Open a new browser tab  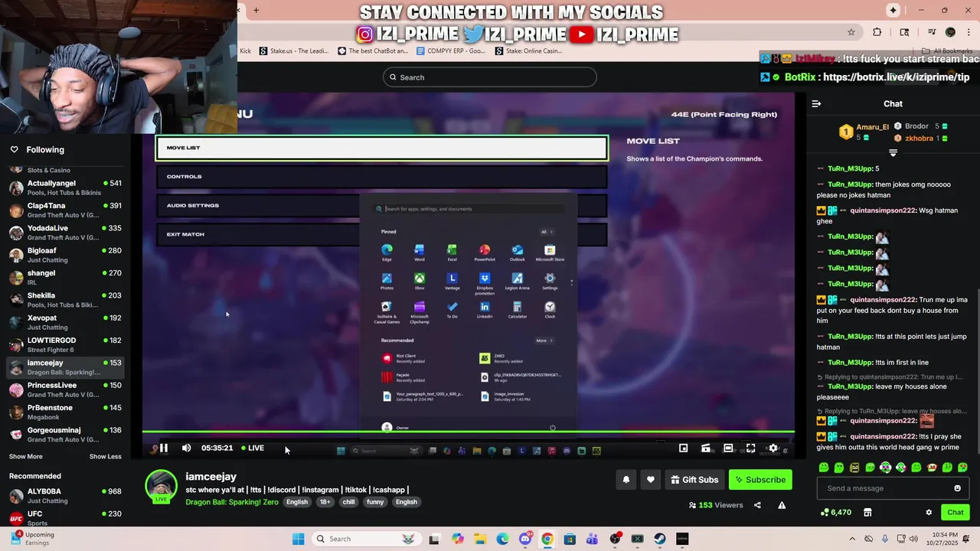pos(256,10)
